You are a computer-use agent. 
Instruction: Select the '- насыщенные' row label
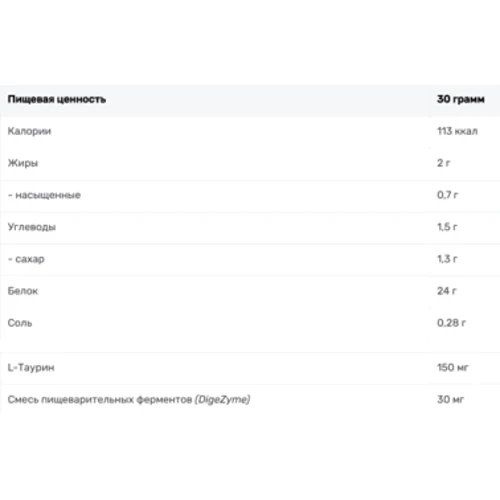pyautogui.click(x=44, y=195)
